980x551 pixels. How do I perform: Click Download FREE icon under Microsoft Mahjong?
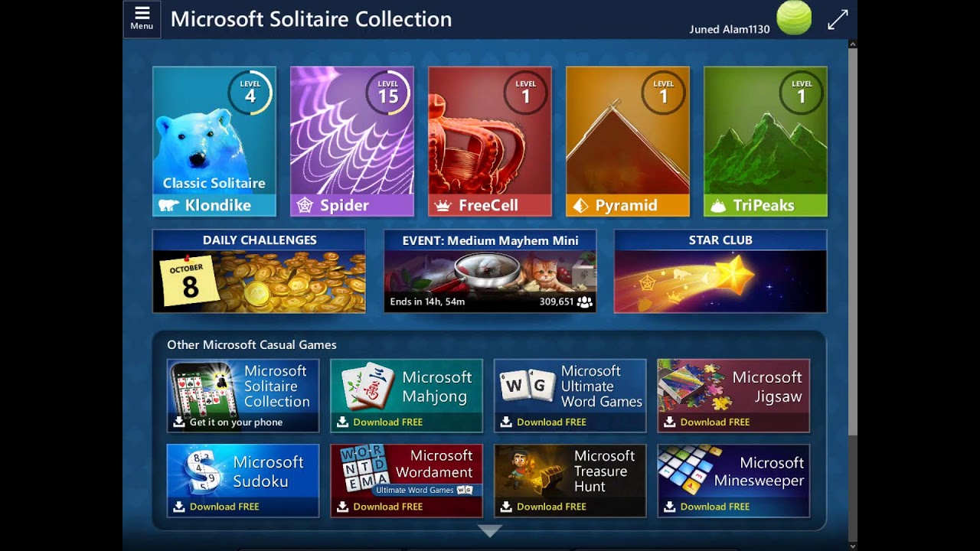(342, 422)
